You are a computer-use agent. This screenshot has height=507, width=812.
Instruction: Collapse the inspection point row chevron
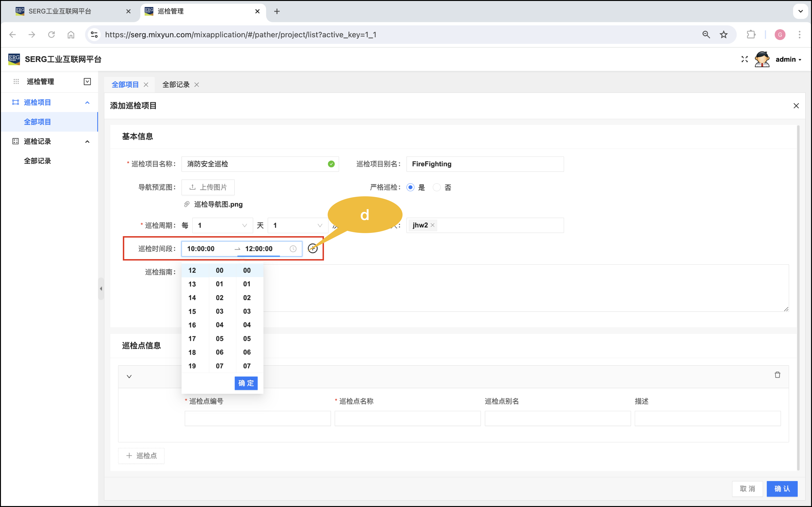(x=129, y=377)
